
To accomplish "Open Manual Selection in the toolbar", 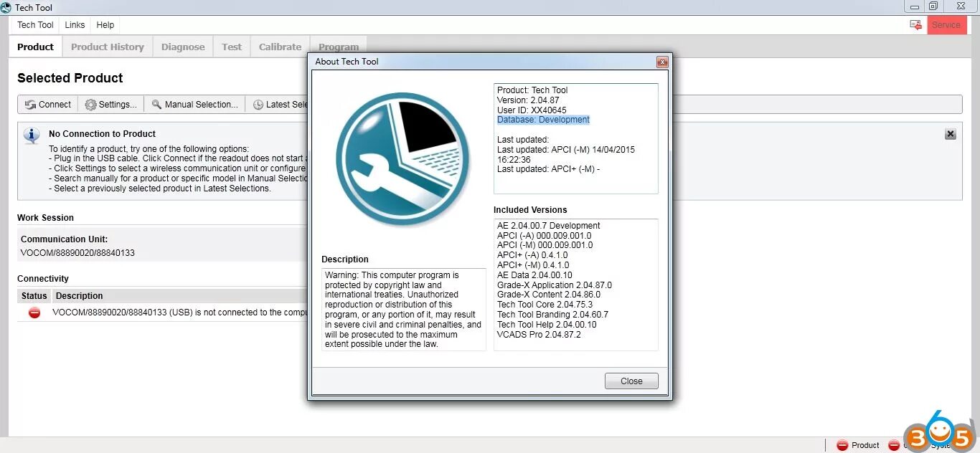I will (x=195, y=105).
